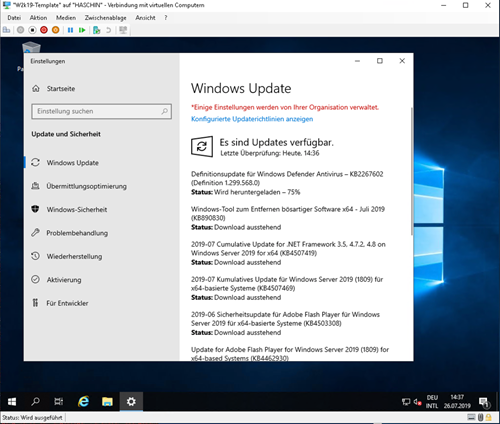Open Konfigurierte Updaterichtlinien anzeigen link

pyautogui.click(x=252, y=119)
